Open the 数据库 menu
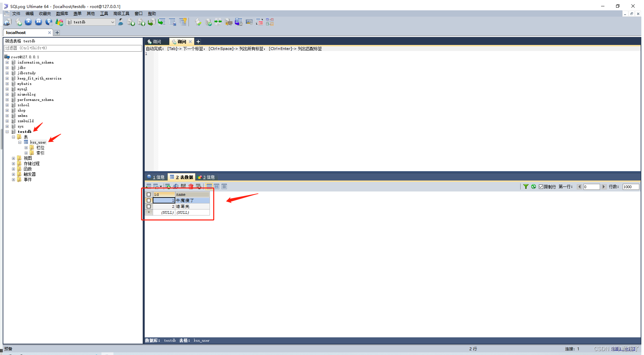The height and width of the screenshot is (355, 644). (62, 14)
